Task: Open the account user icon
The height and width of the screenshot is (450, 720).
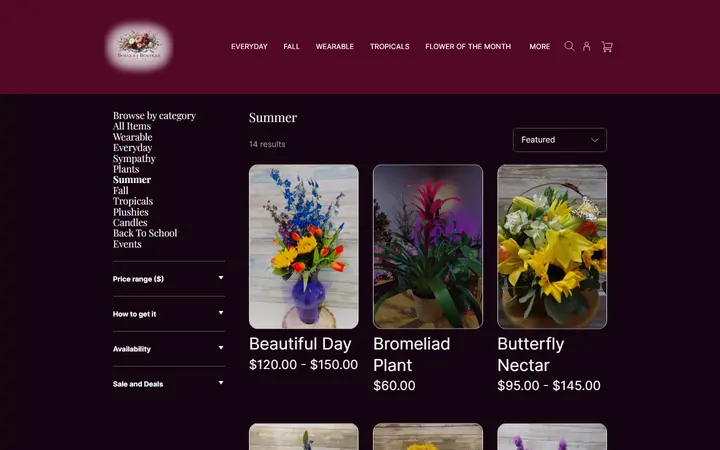Action: [586, 46]
